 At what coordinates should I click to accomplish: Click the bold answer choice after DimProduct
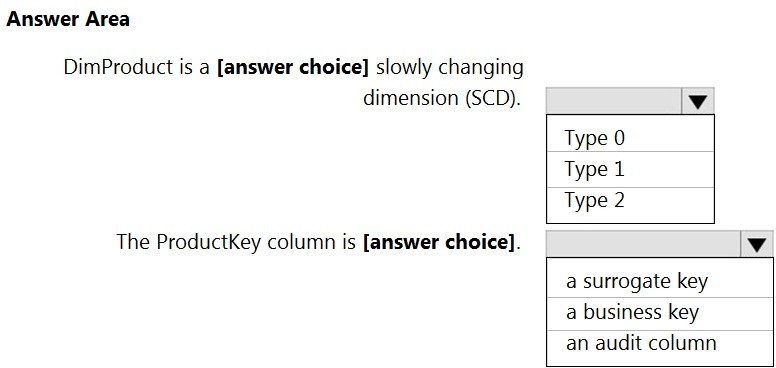pyautogui.click(x=293, y=67)
